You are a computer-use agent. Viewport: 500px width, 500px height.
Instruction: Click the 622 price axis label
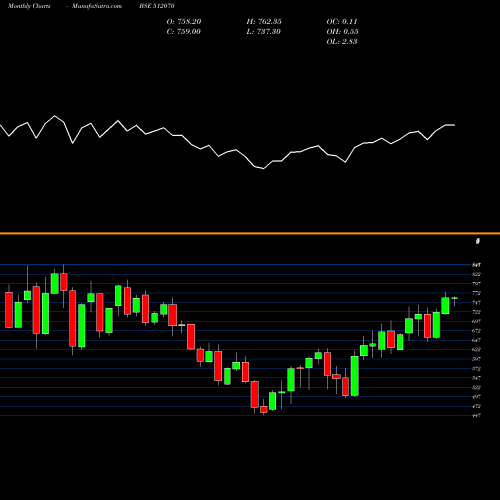coord(476,350)
